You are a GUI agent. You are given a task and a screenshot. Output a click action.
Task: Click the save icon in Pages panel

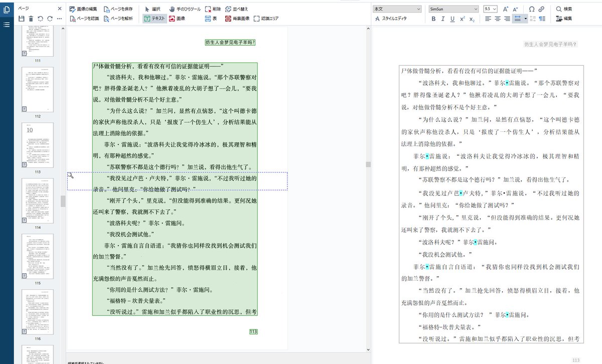(x=22, y=19)
